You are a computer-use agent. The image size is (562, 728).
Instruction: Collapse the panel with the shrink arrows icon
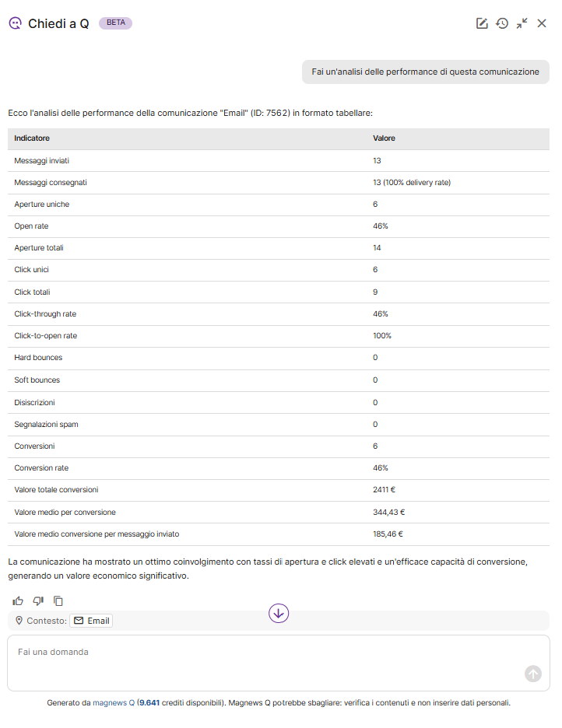point(522,23)
